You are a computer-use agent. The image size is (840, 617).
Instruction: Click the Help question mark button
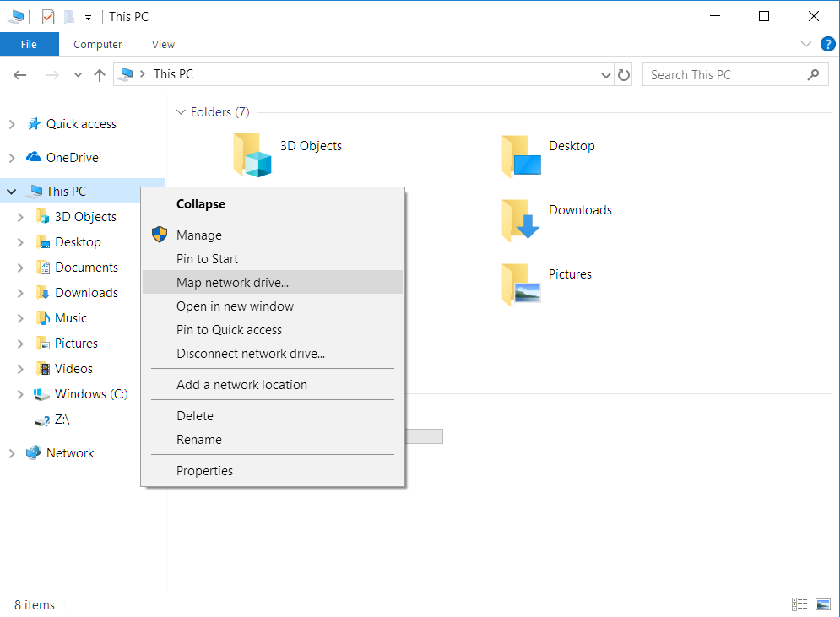coord(827,44)
